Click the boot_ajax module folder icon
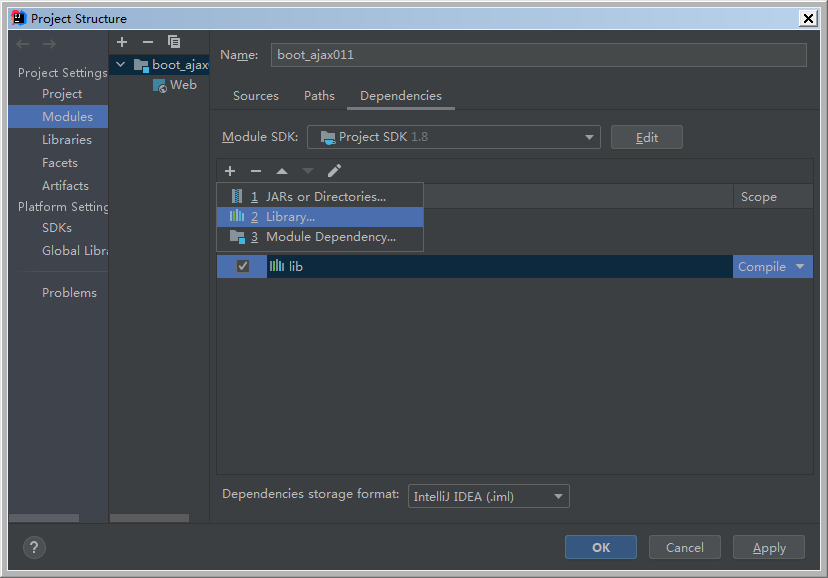 pyautogui.click(x=141, y=65)
